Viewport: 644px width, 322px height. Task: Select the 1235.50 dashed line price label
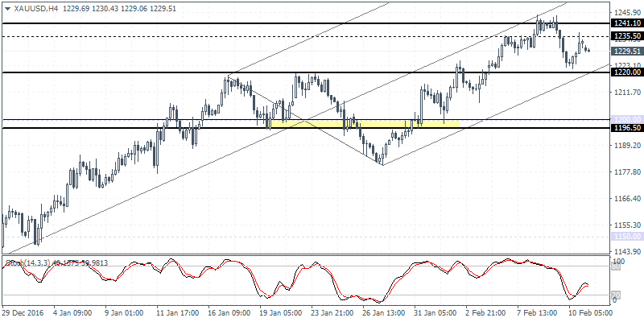[625, 37]
